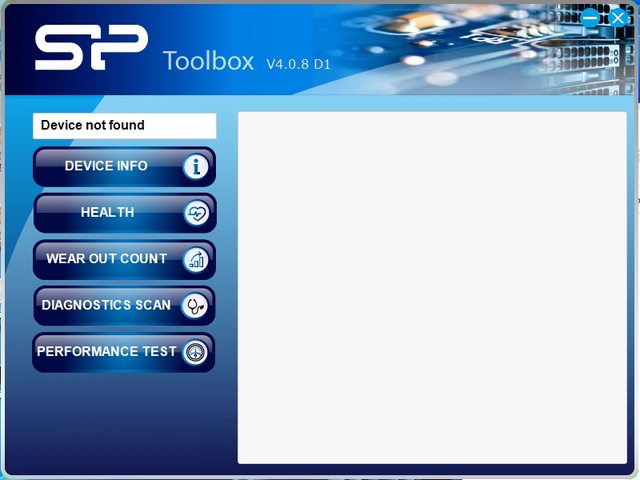This screenshot has height=480, width=640.
Task: Start the Diagnostics Scan
Action: 124,306
